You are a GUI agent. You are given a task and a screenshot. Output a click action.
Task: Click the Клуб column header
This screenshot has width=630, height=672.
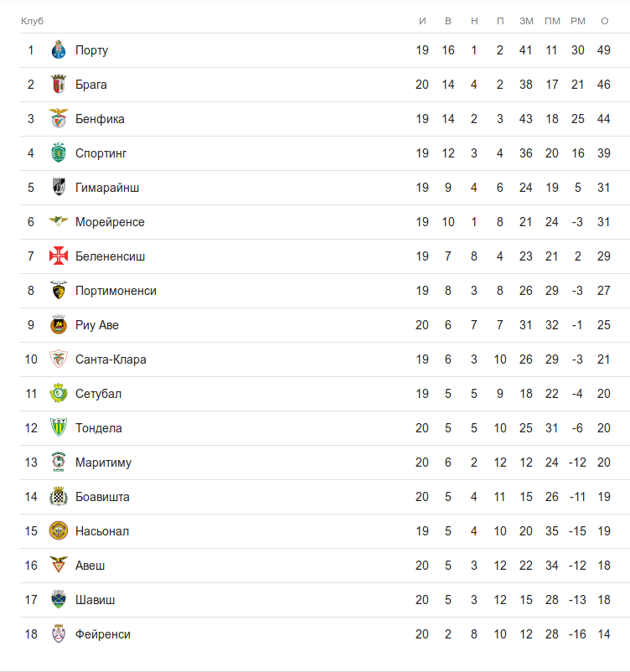(x=32, y=20)
